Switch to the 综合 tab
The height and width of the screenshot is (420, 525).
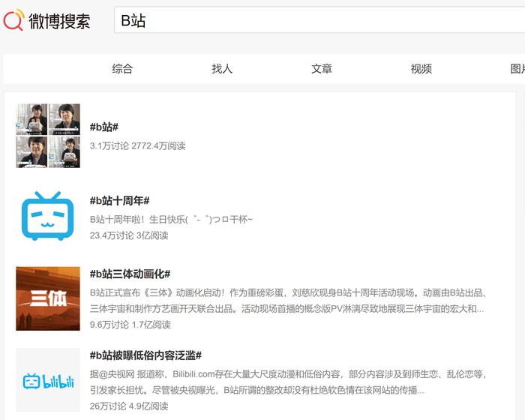pos(122,69)
